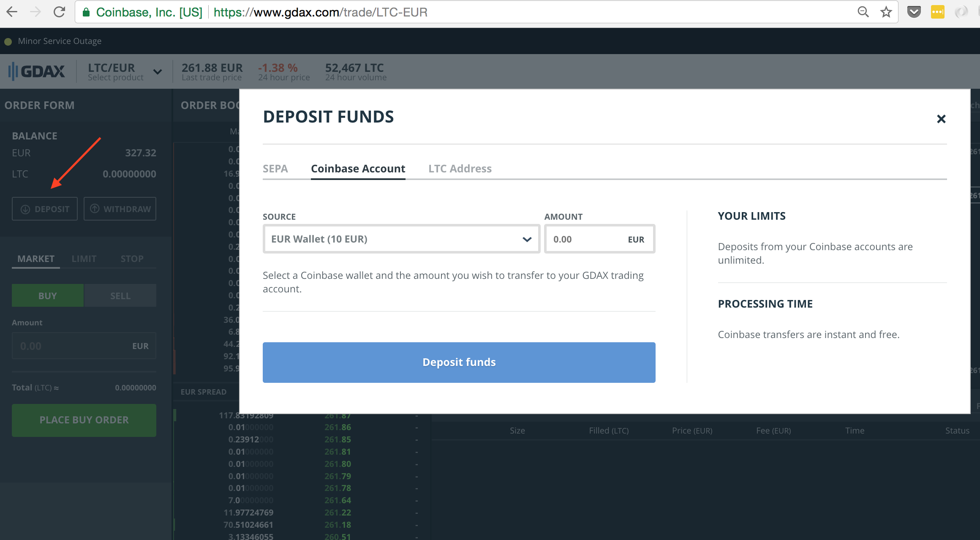The height and width of the screenshot is (540, 980).
Task: Expand the LTC/EUR product selector
Action: (x=158, y=72)
